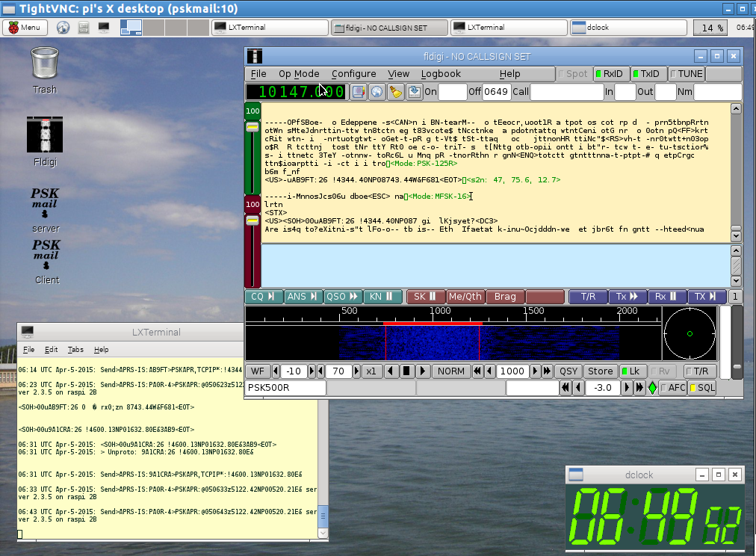
Task: Launch Fldigi from the desktop icon
Action: pos(45,141)
